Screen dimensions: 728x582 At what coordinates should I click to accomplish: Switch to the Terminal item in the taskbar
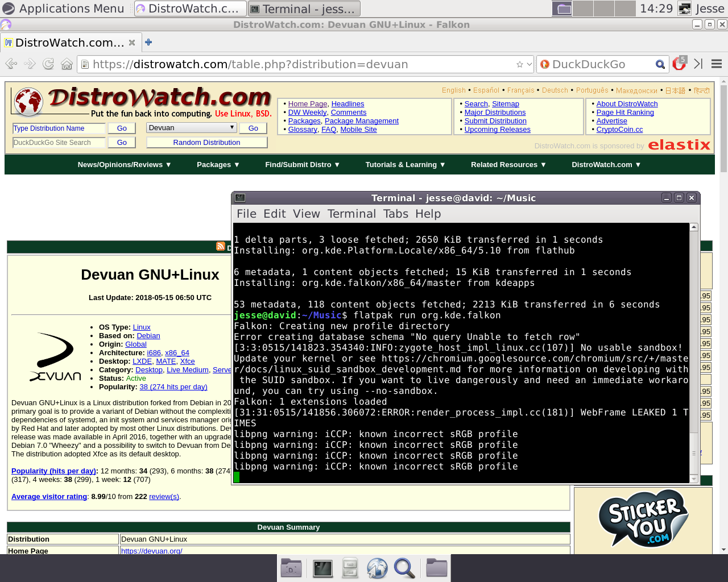point(304,9)
